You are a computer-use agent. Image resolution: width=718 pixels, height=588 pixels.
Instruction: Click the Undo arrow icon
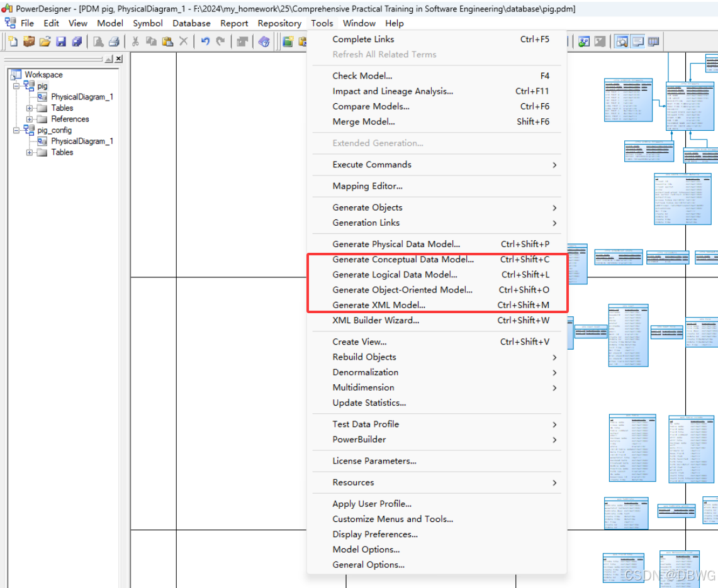pyautogui.click(x=205, y=42)
